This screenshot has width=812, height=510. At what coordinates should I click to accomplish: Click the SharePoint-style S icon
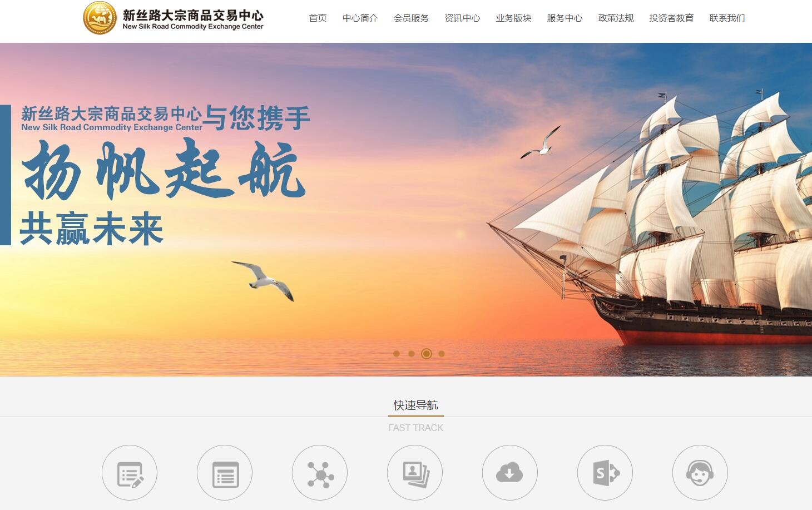click(605, 473)
